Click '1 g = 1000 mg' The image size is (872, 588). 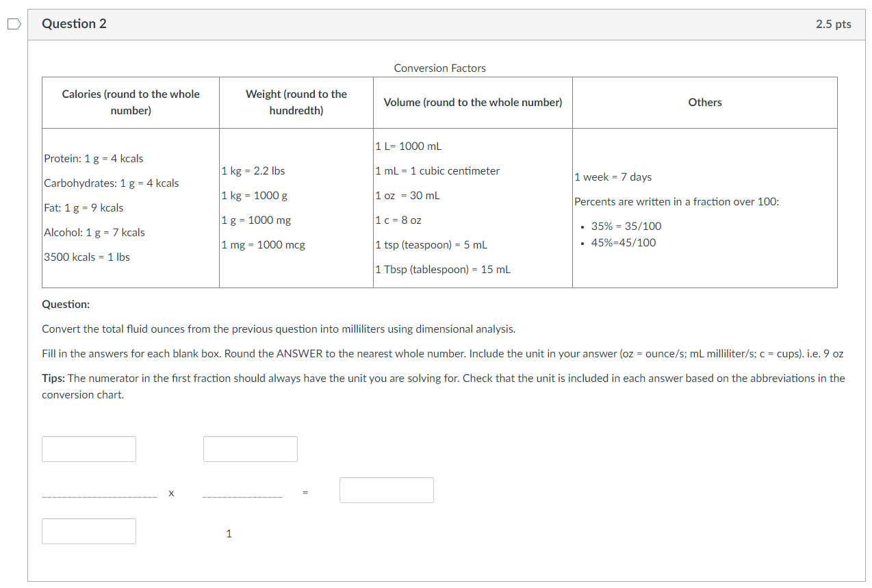coord(256,220)
